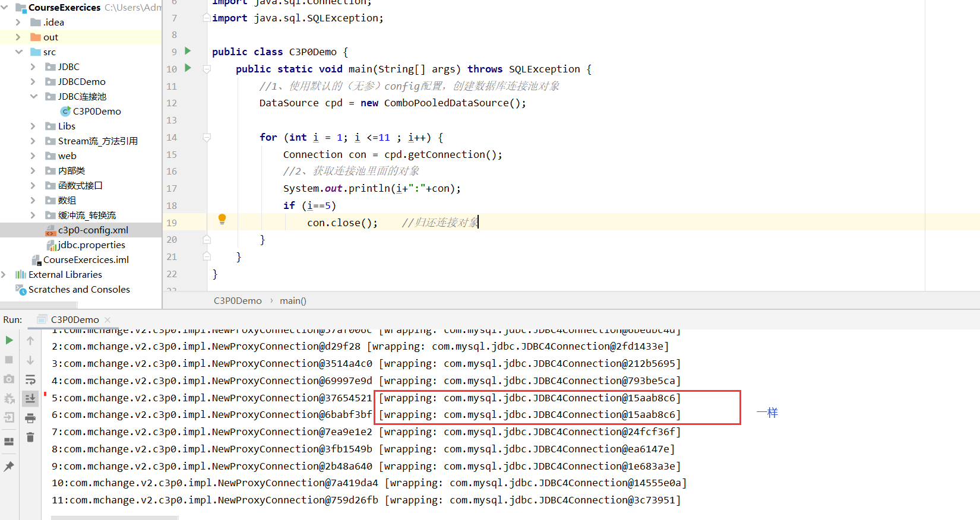The width and height of the screenshot is (980, 520).
Task: Expand the 函数式接口 package
Action: pyautogui.click(x=33, y=185)
